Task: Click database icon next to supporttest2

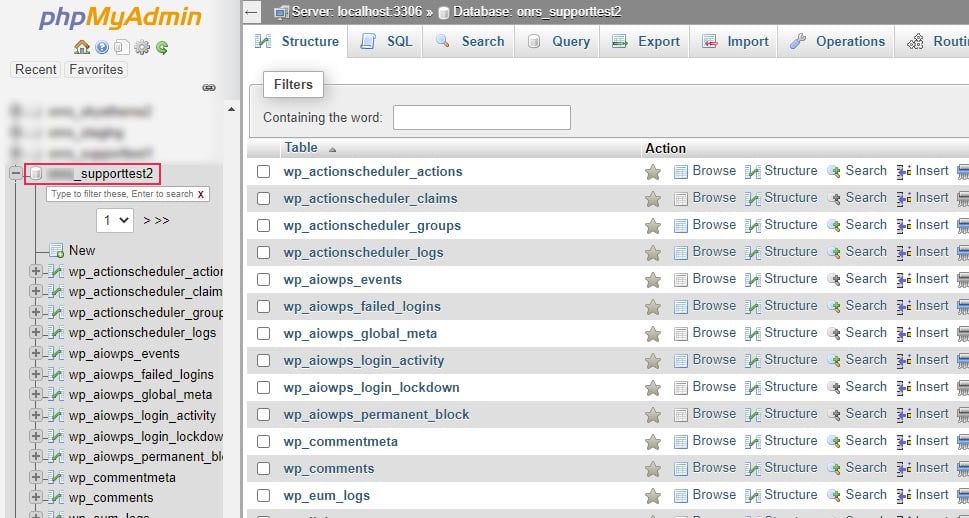Action: tap(36, 174)
